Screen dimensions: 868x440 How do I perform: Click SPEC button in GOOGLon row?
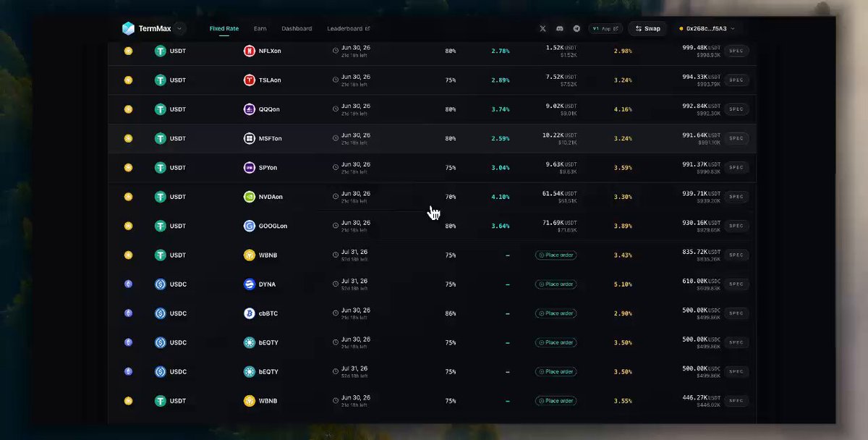tap(736, 226)
